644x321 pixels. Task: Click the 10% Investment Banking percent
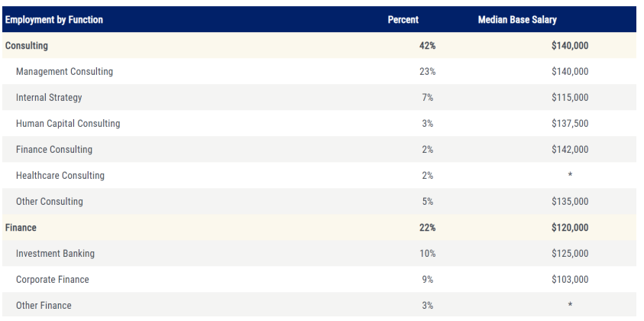[x=426, y=254]
